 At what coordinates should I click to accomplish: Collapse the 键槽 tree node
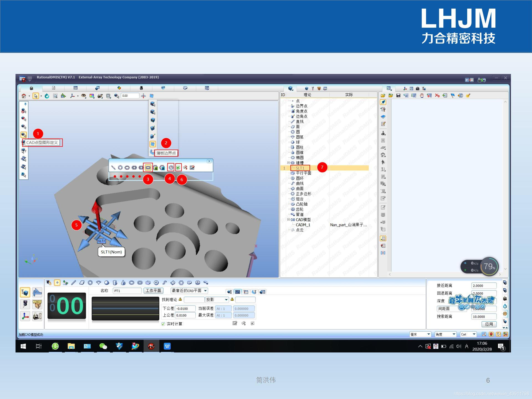[288, 163]
